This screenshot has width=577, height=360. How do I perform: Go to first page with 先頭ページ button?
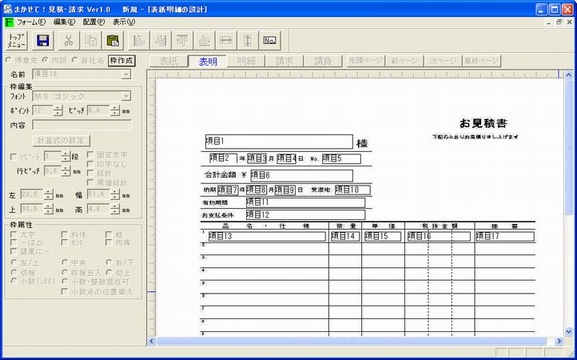tap(365, 61)
